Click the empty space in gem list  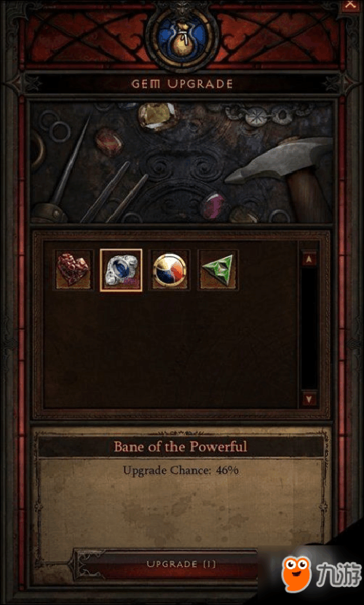(x=170, y=347)
